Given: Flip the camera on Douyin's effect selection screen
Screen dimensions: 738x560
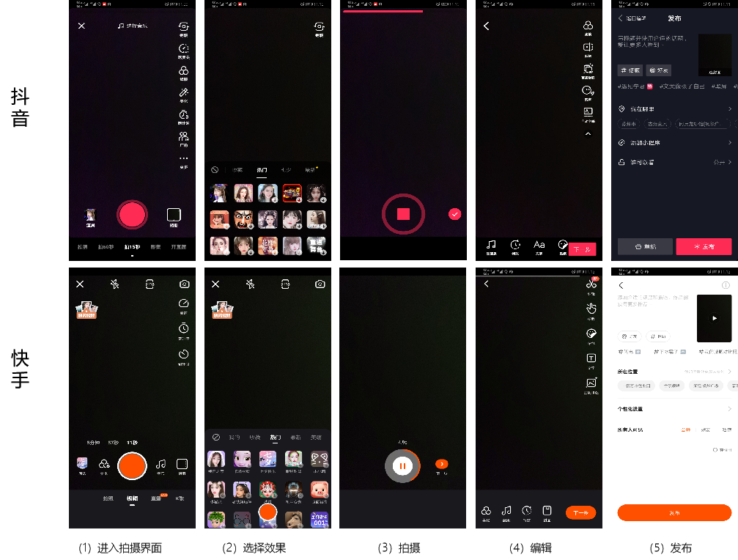Looking at the screenshot, I should click(319, 27).
